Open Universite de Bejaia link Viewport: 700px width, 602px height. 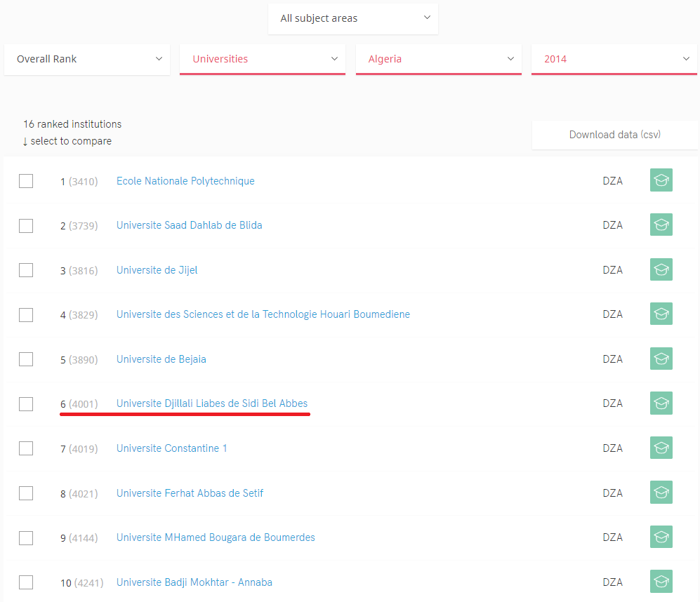161,359
